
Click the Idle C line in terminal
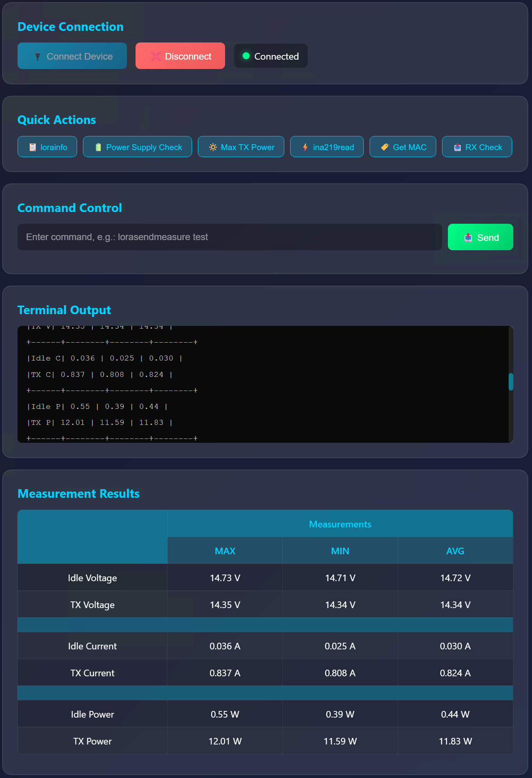[104, 358]
